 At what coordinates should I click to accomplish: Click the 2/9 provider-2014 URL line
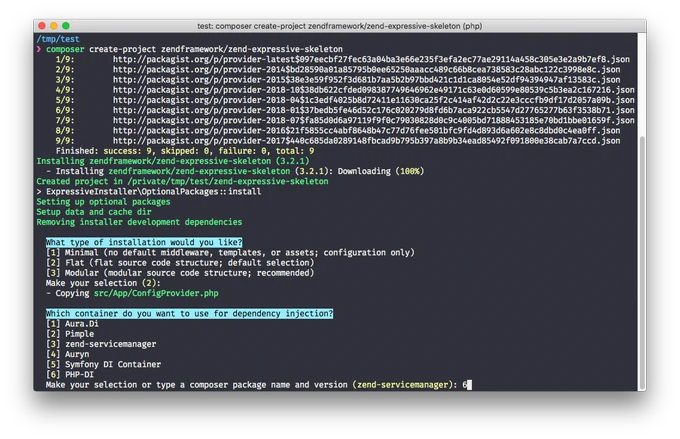pyautogui.click(x=338, y=69)
